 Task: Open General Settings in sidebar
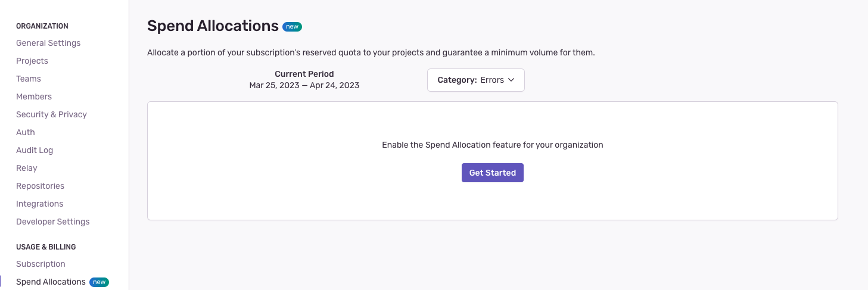(48, 43)
